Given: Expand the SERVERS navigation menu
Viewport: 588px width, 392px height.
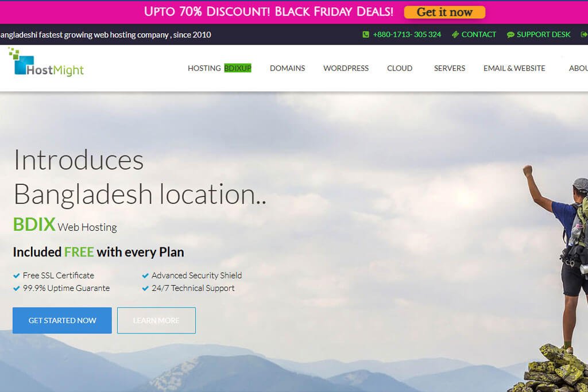Looking at the screenshot, I should click(x=449, y=68).
